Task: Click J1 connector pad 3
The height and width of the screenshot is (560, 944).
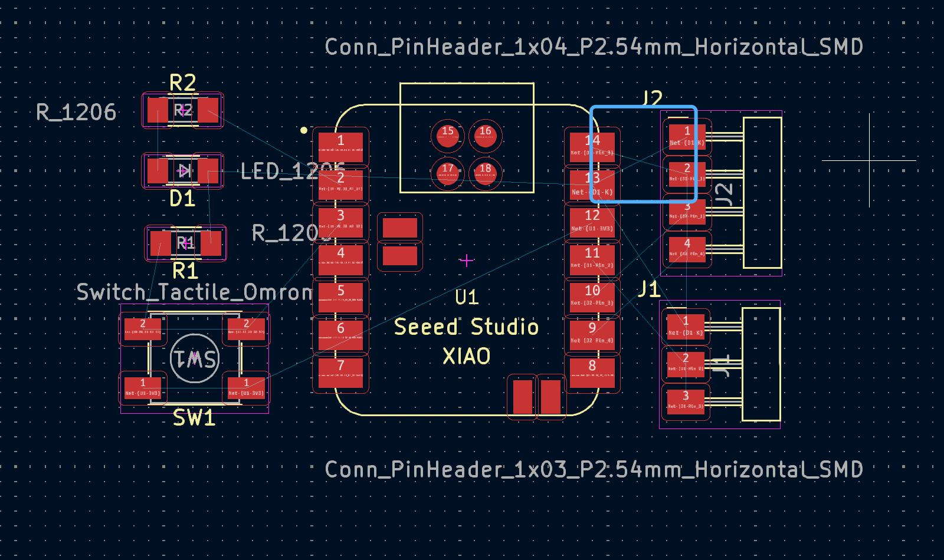Action: [686, 401]
